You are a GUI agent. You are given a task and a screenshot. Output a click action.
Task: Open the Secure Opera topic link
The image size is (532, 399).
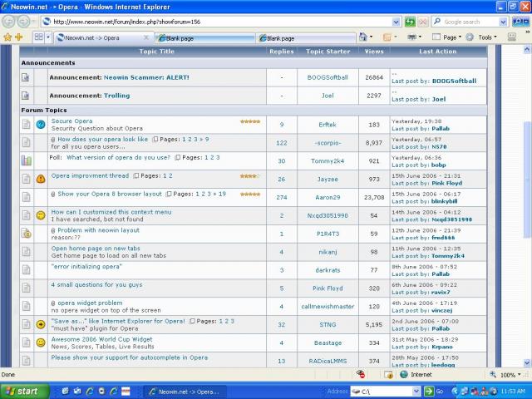click(71, 121)
